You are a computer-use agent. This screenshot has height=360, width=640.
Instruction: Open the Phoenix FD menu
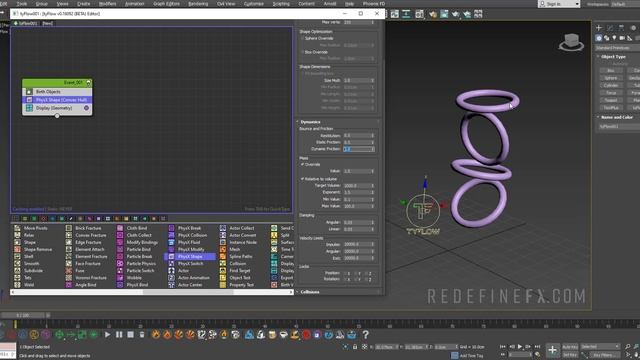[x=374, y=4]
